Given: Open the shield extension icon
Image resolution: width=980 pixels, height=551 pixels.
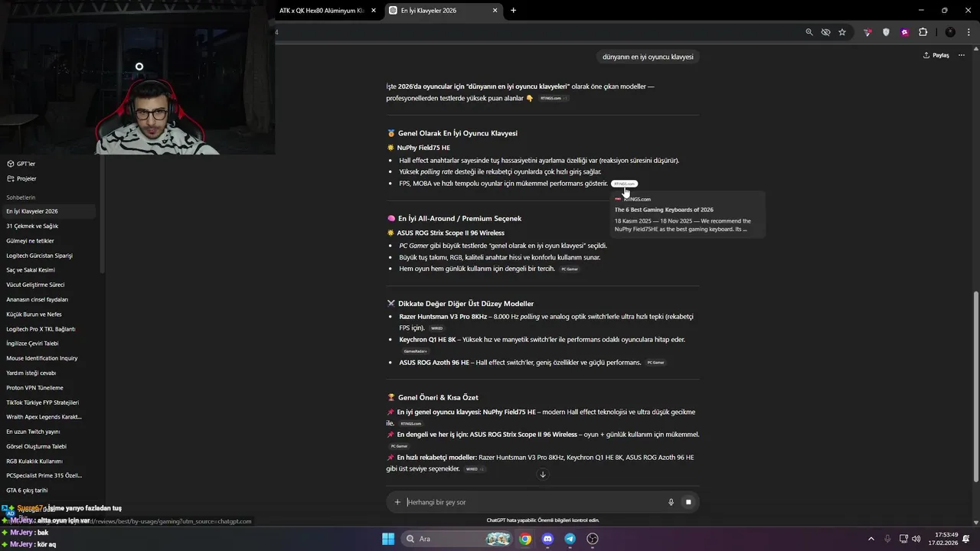Looking at the screenshot, I should click(887, 32).
